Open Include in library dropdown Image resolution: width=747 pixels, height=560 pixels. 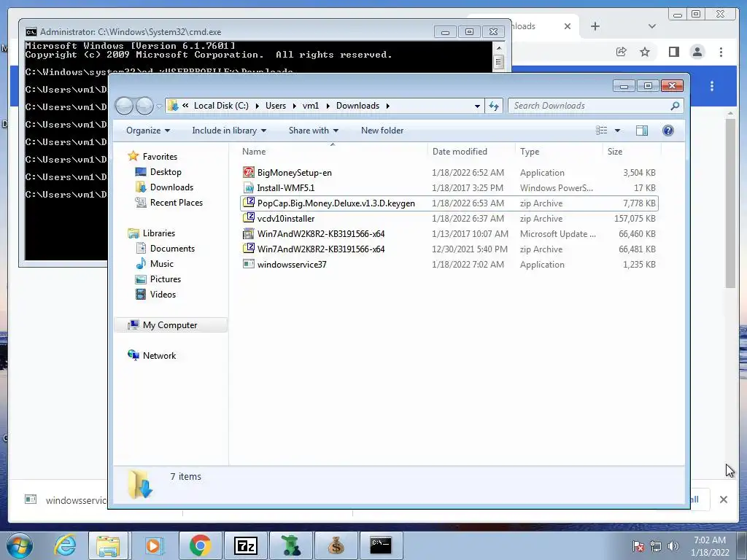(x=229, y=131)
